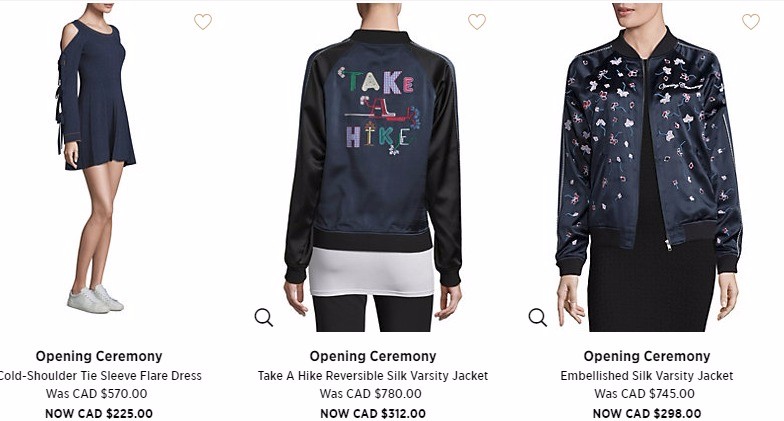Open Opening Ceremony brand above Embellished jacket
This screenshot has width=784, height=421.
(647, 356)
